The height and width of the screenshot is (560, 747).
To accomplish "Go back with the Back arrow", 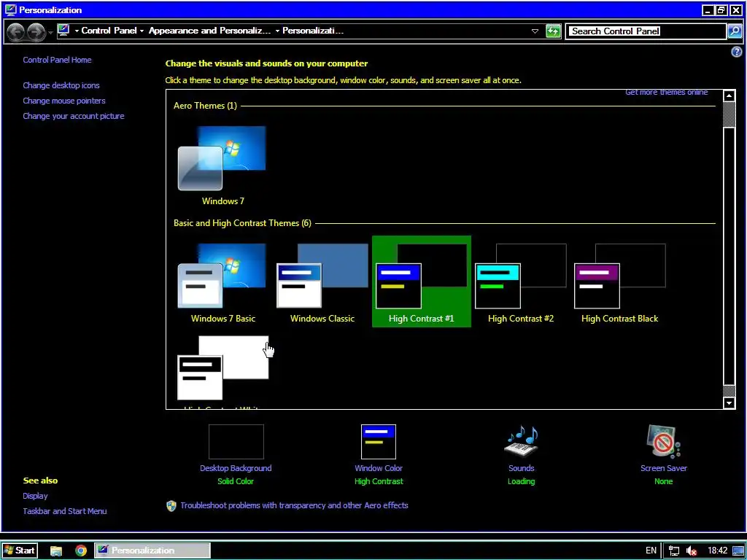I will pyautogui.click(x=16, y=31).
